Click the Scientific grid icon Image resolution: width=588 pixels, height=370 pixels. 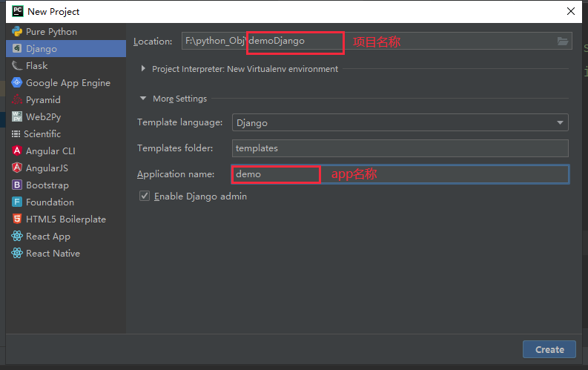tap(16, 133)
